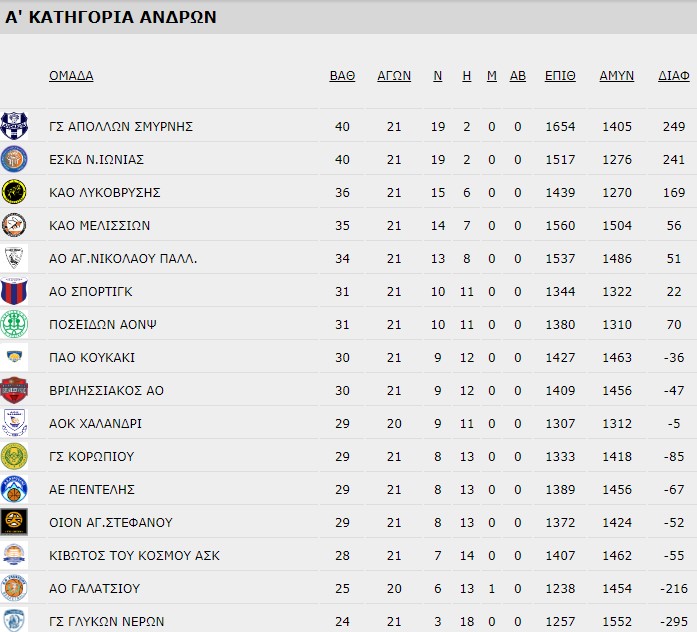Click the ΓΣ ΚΟΡΩΠΙΟΥ team logo
Viewport: 697px width, 632px height.
tap(15, 456)
